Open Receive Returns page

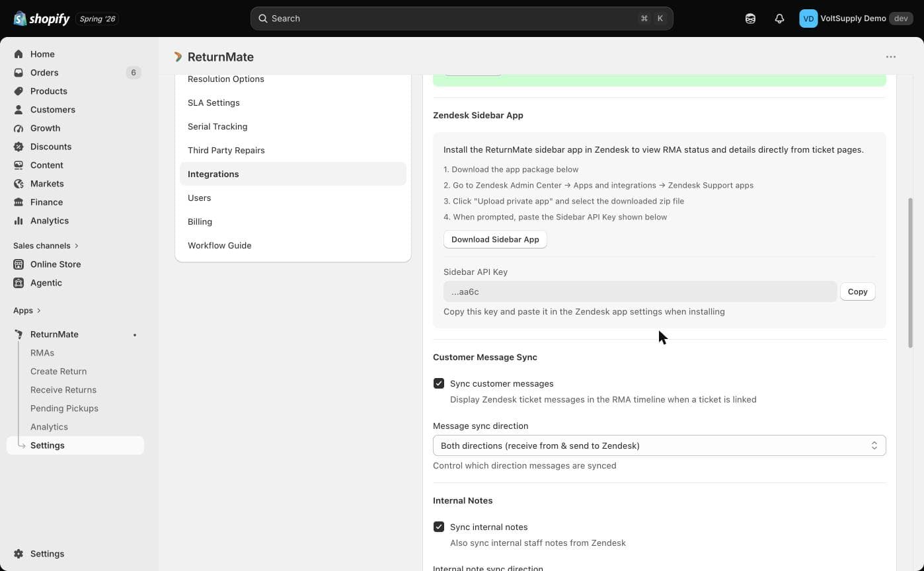point(63,390)
